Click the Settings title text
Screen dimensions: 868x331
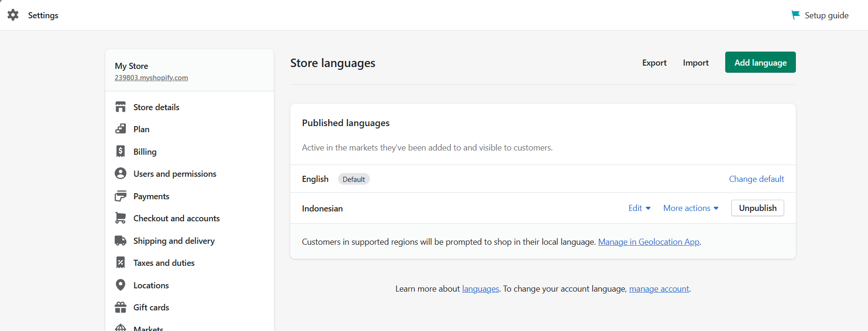pyautogui.click(x=43, y=15)
